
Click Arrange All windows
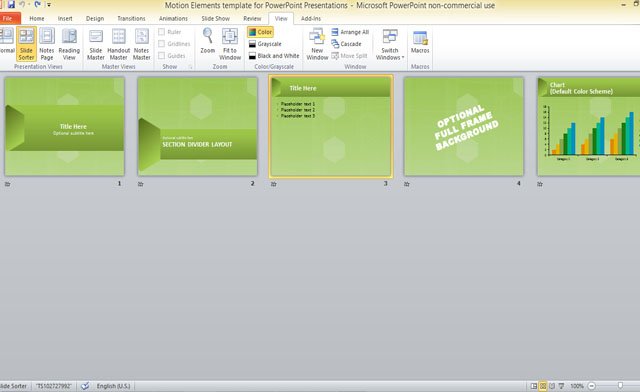click(x=350, y=32)
